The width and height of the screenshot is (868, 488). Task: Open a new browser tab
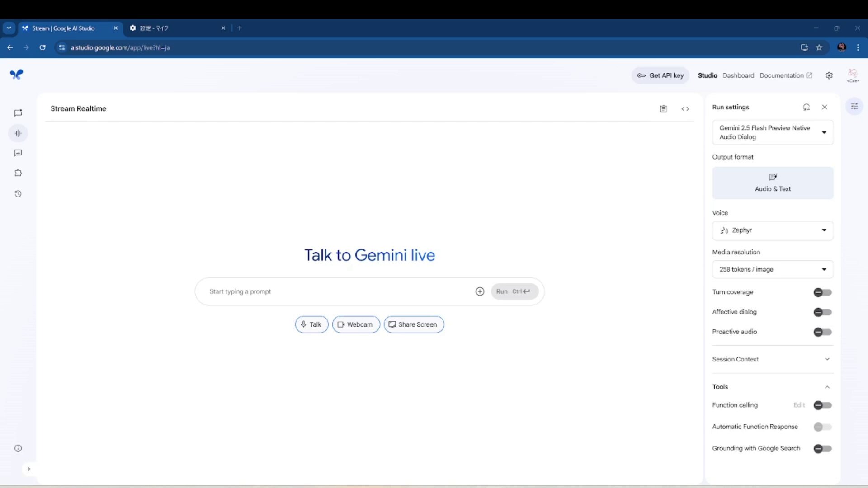pyautogui.click(x=240, y=28)
